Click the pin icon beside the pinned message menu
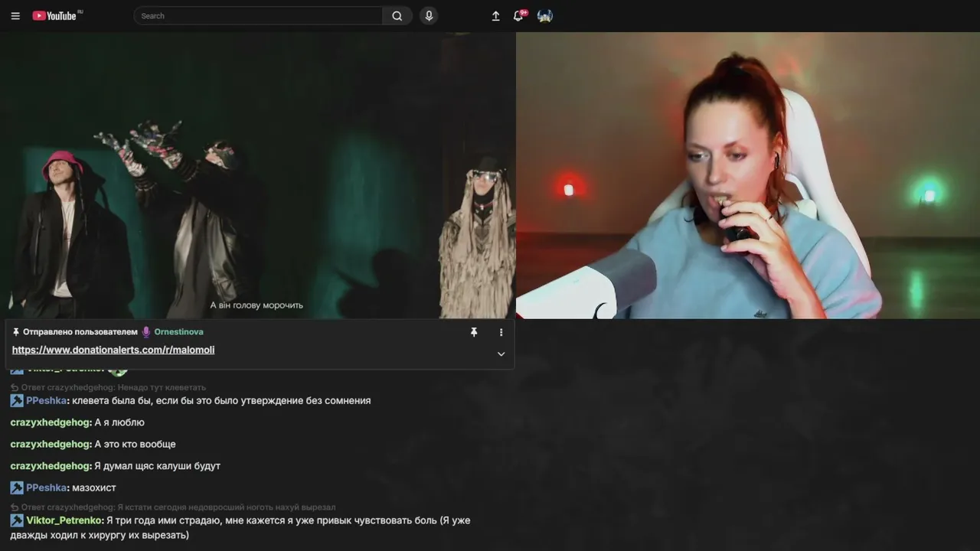The image size is (980, 551). 474,332
